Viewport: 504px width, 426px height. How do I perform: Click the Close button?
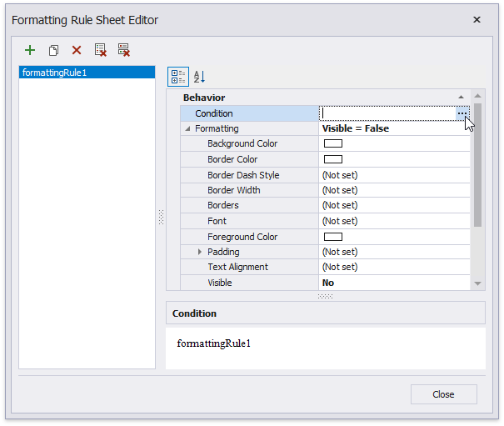tap(443, 394)
